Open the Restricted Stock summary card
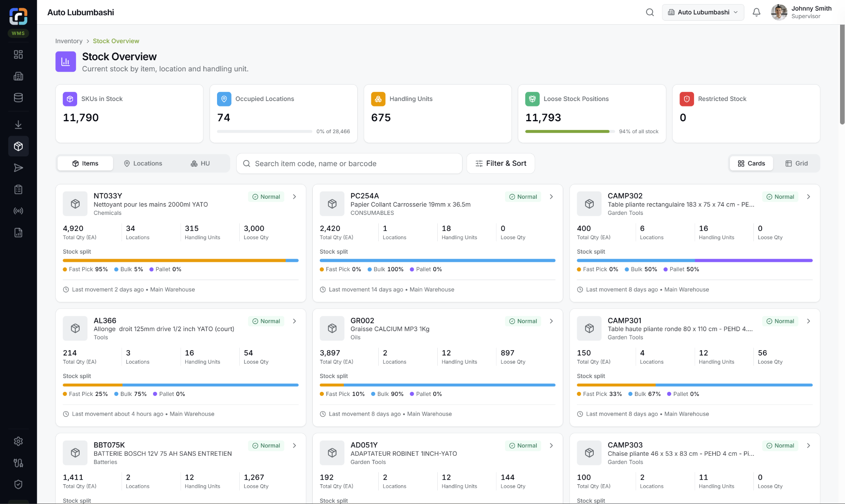845x504 pixels. [x=746, y=114]
